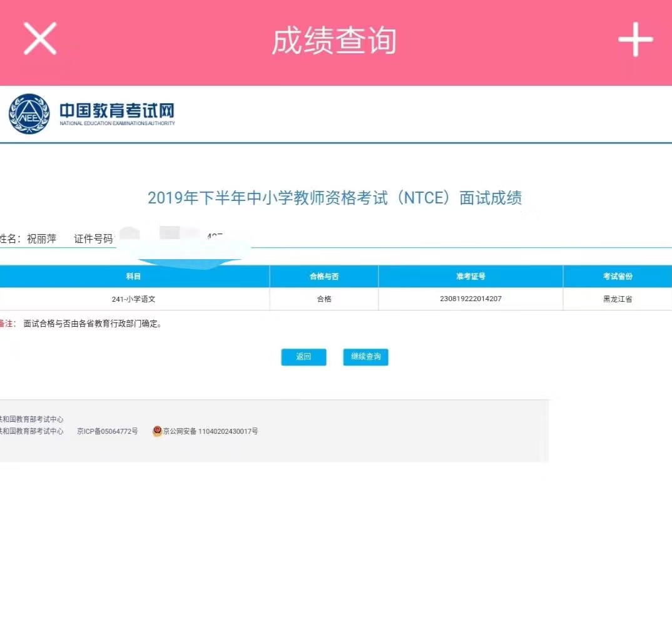Open the 京公网安备 11040202430017号 link
The width and height of the screenshot is (672, 636).
(x=210, y=431)
